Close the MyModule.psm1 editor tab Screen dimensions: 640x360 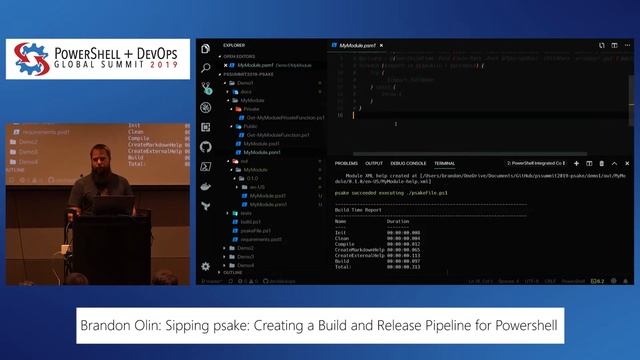pyautogui.click(x=381, y=45)
